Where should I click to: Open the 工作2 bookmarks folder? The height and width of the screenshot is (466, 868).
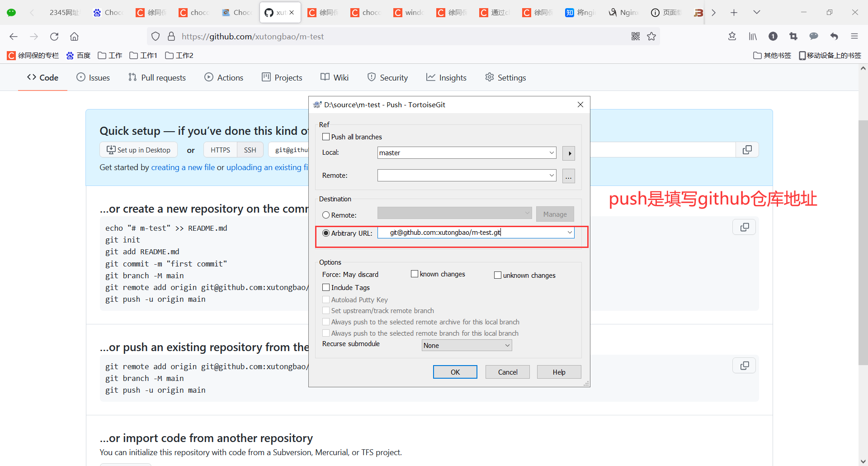pyautogui.click(x=179, y=56)
